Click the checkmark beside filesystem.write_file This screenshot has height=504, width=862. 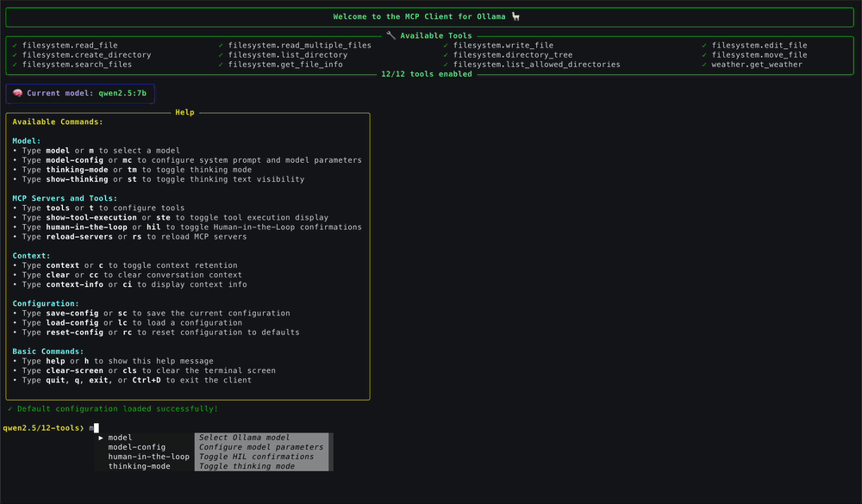tap(446, 45)
